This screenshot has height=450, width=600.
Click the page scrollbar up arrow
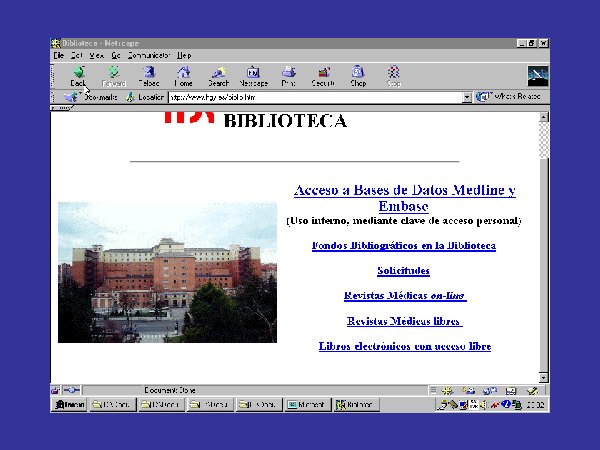coord(544,117)
